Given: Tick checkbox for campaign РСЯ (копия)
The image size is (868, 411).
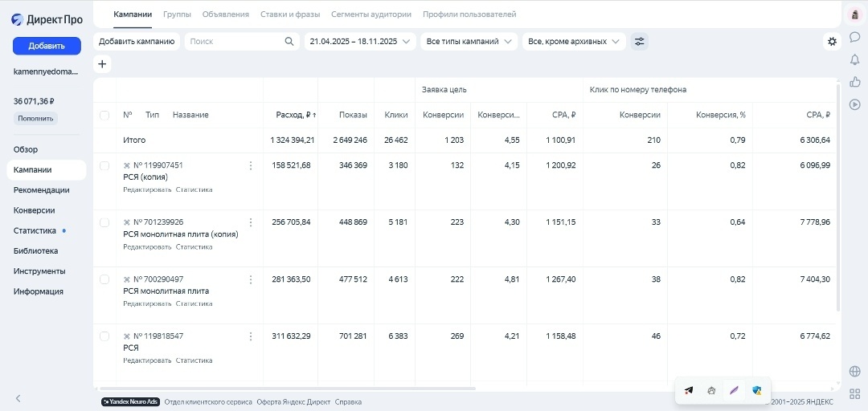Looking at the screenshot, I should click(104, 165).
